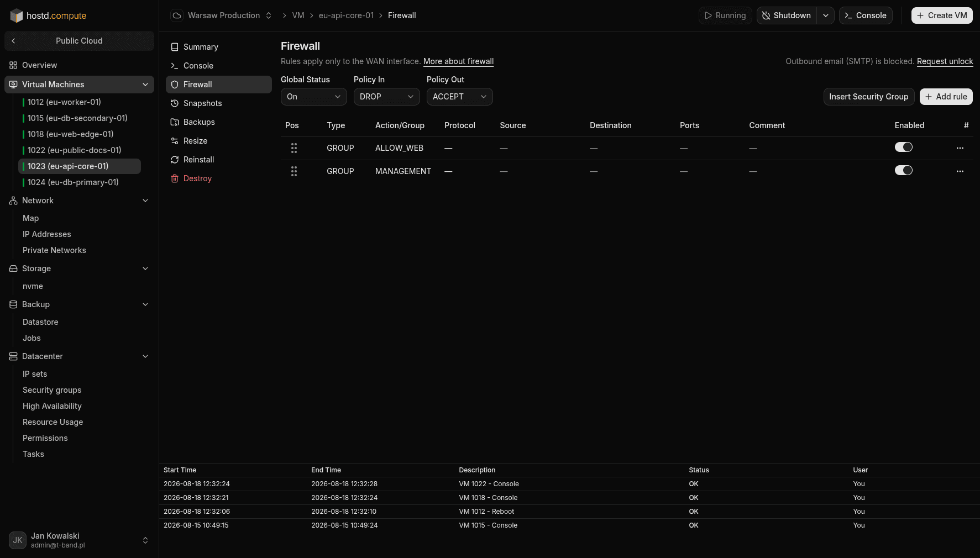Click the Backups folder icon
980x558 pixels.
click(x=175, y=122)
